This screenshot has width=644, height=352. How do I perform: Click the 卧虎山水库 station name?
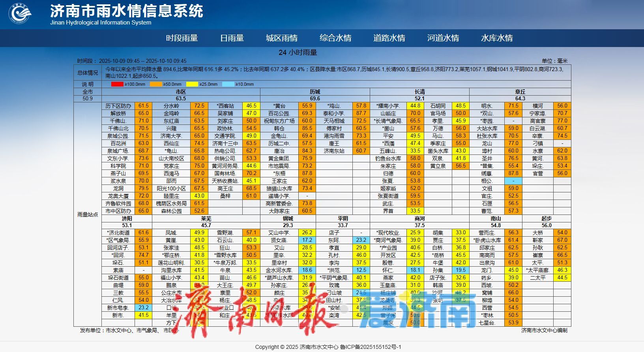(487, 240)
